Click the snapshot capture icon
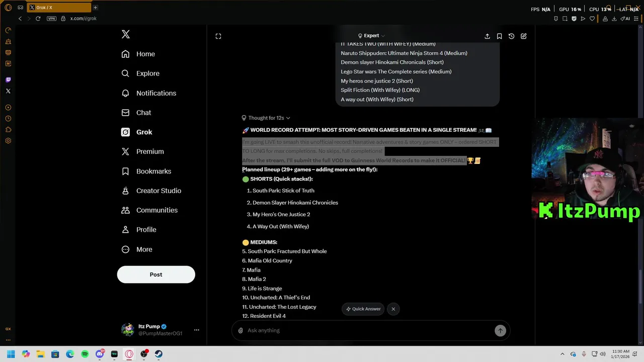 565,19
